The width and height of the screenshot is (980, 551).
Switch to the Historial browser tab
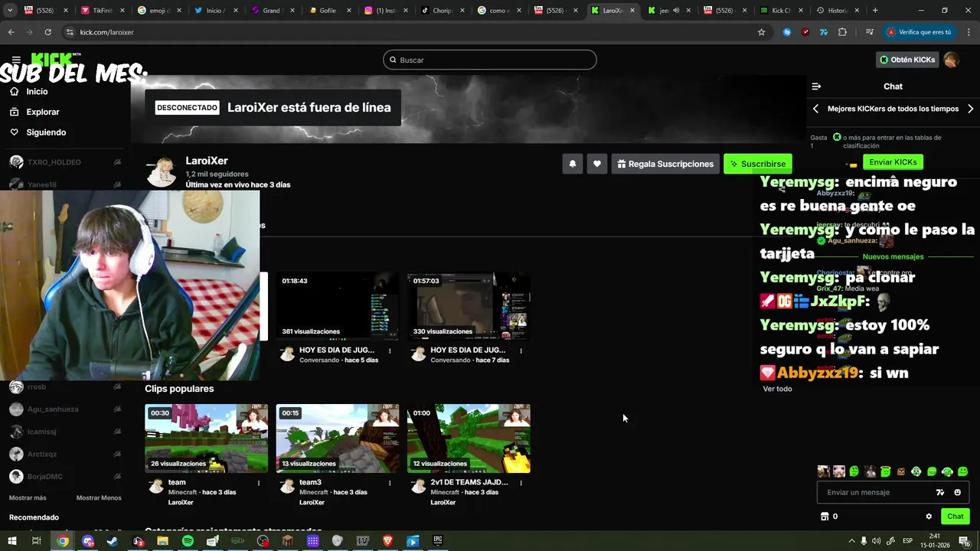tap(837, 11)
